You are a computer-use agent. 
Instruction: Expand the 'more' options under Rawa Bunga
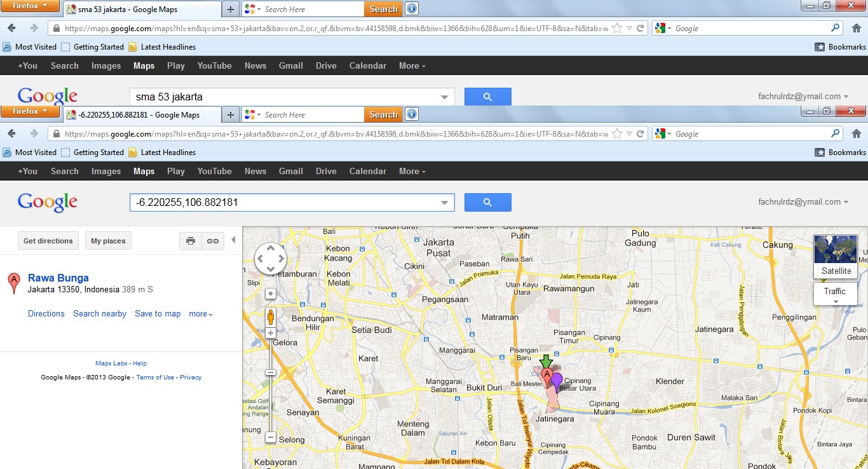[201, 314]
